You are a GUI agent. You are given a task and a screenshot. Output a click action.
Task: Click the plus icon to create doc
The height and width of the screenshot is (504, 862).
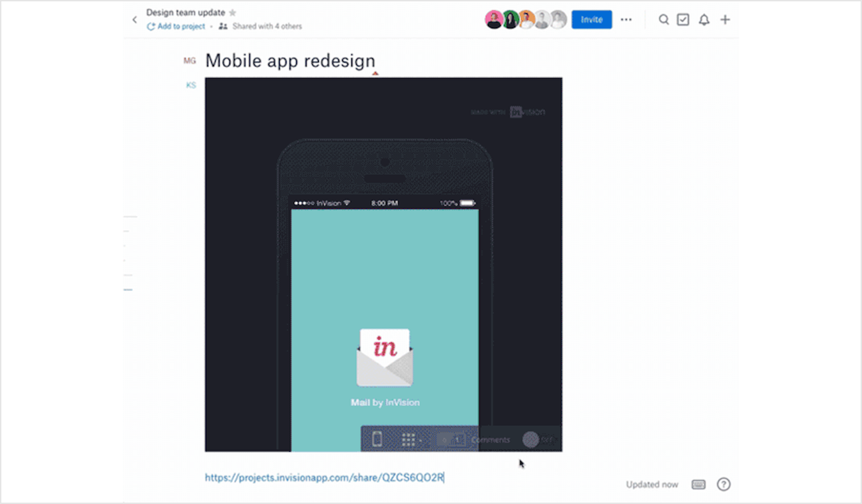(725, 20)
